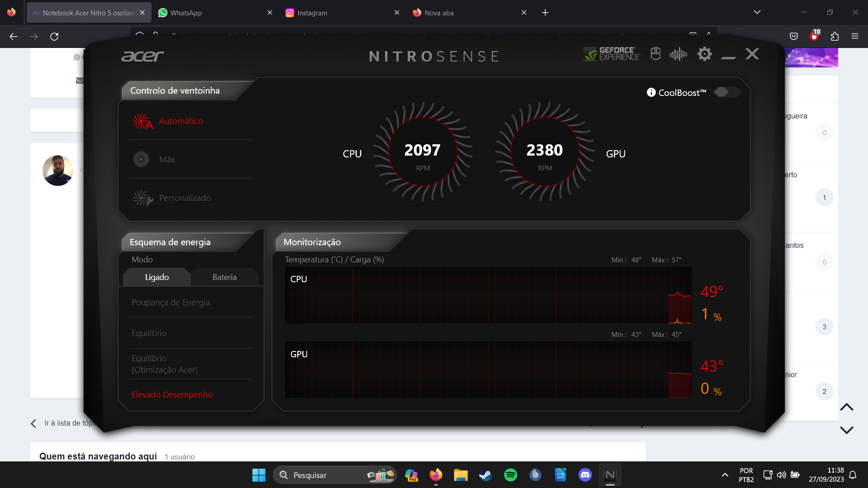Screen dimensions: 868x488
Task: Open a new browser tab
Action: pos(545,13)
